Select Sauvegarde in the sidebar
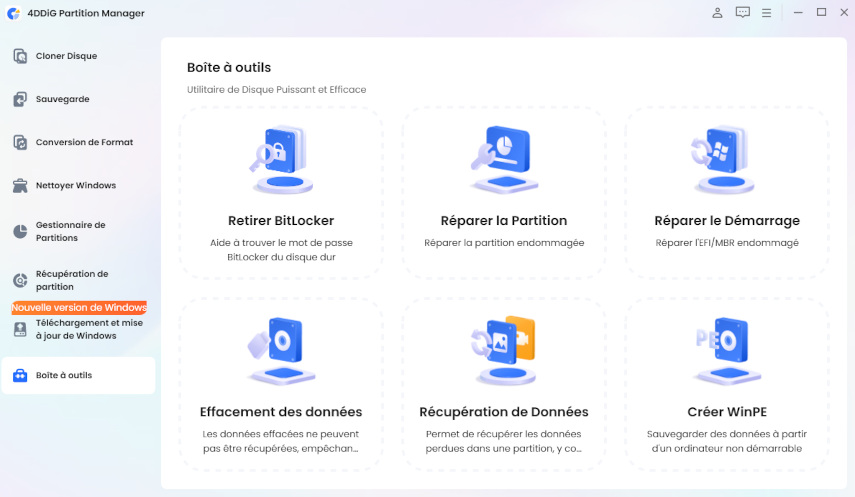The image size is (855, 497). tap(79, 99)
